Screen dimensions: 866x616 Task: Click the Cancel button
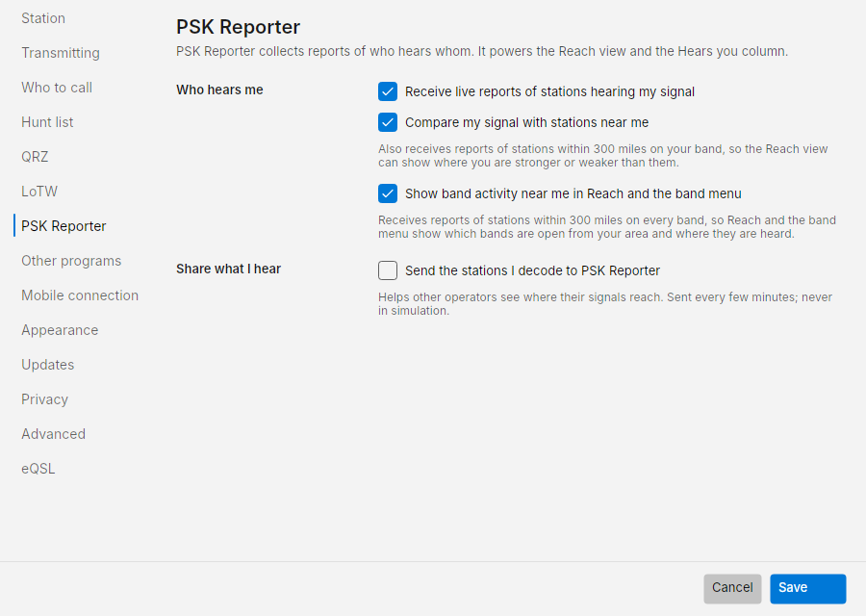pyautogui.click(x=732, y=588)
